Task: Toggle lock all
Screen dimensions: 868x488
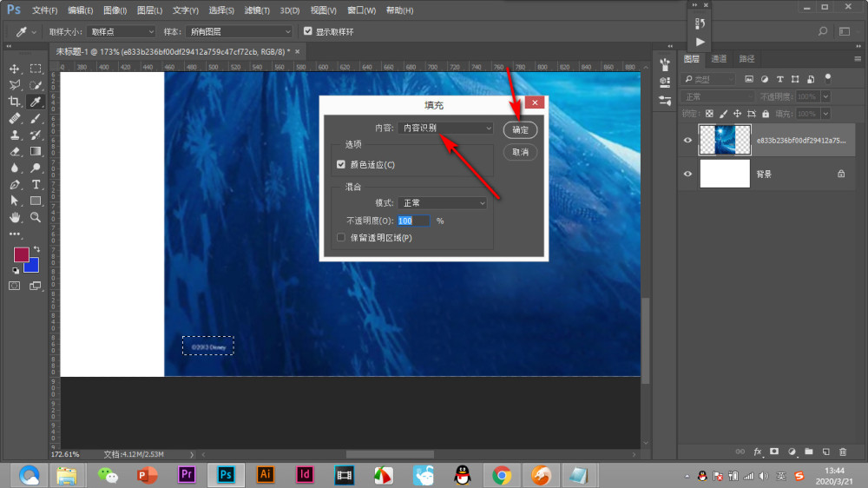Action: pyautogui.click(x=766, y=114)
